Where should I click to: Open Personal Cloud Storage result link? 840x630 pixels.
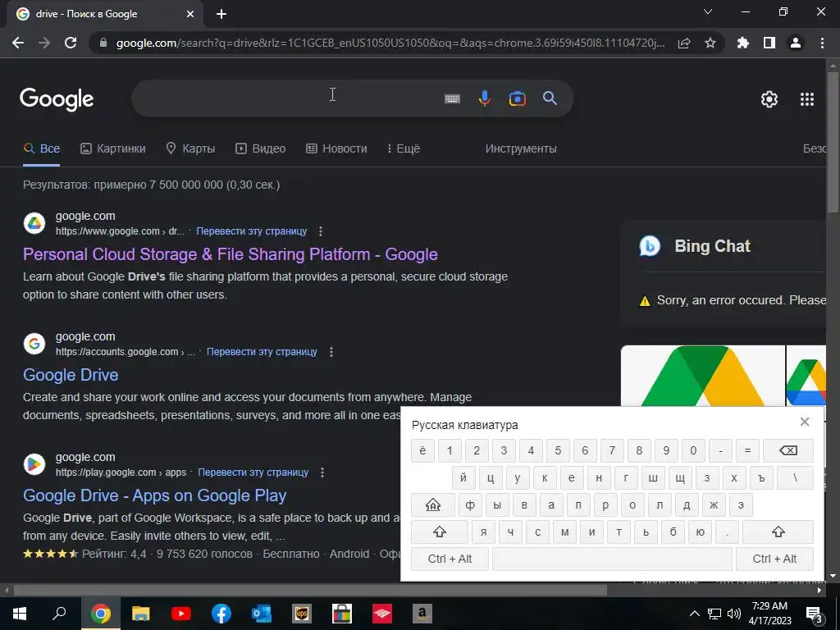pyautogui.click(x=231, y=254)
